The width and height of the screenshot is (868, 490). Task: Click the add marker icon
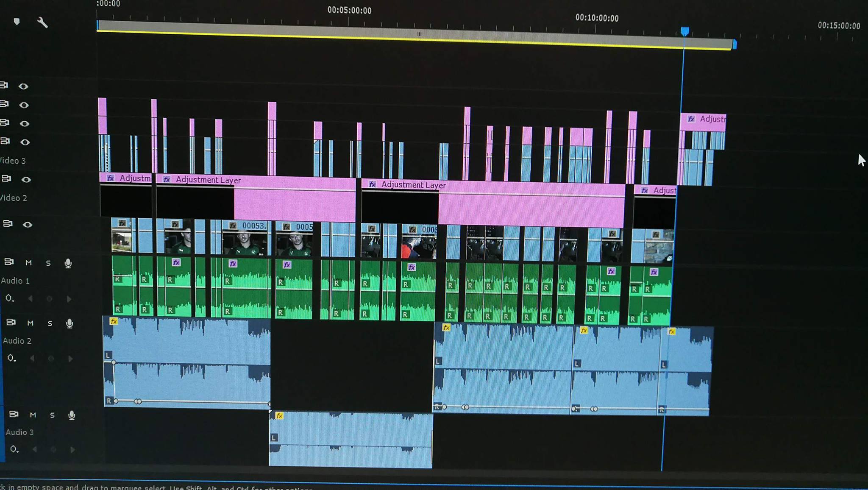[17, 22]
